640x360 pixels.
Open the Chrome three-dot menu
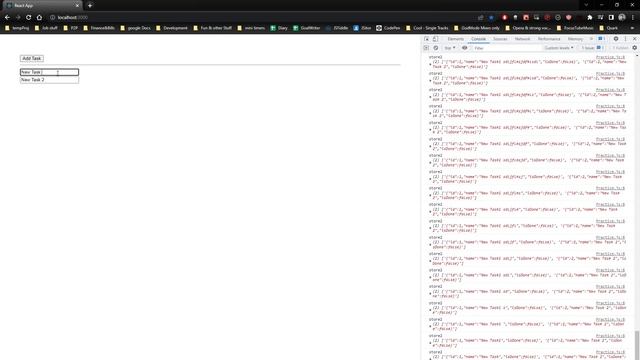click(633, 18)
